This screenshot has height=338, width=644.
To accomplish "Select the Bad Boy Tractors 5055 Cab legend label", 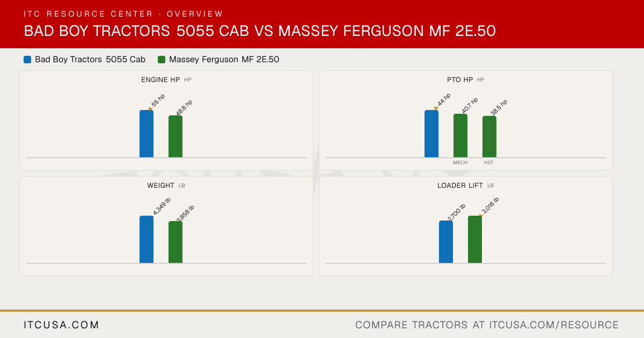I will click(x=90, y=60).
